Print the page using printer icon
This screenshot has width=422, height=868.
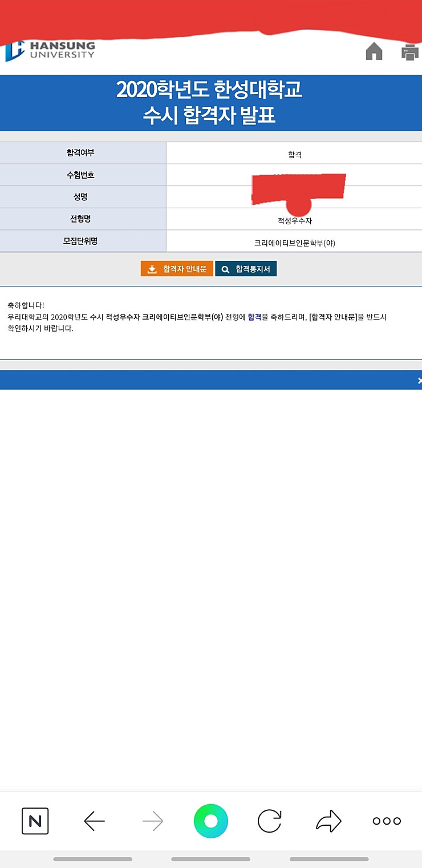click(x=410, y=52)
